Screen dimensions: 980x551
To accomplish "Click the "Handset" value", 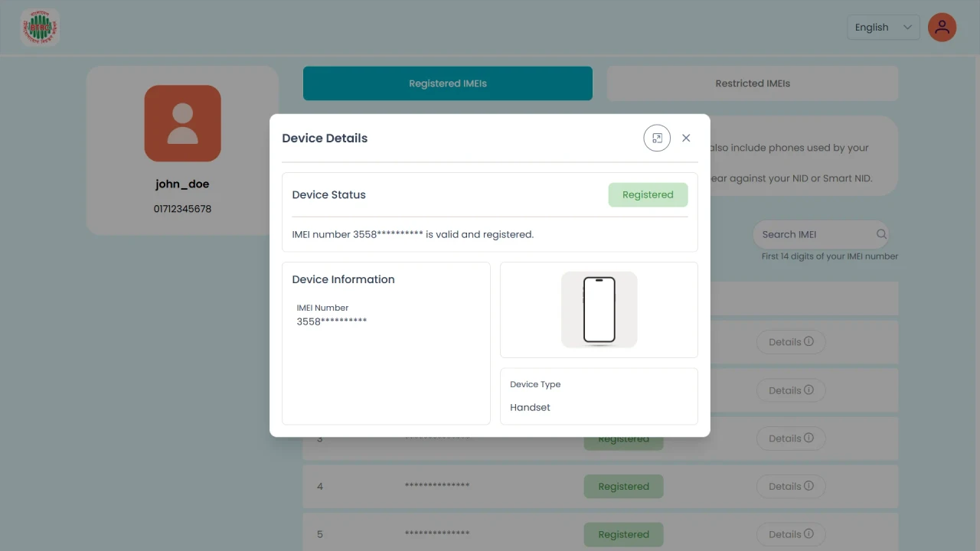I will [x=530, y=407].
